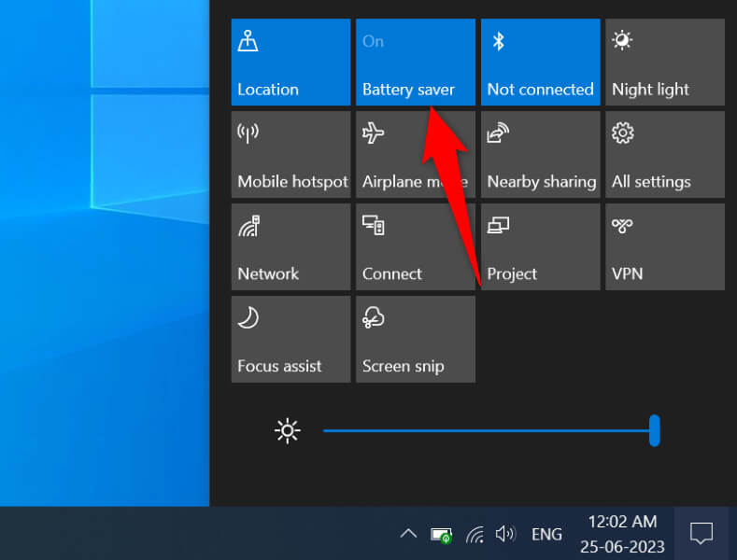737x560 pixels.
Task: Enable Night light quick action
Action: click(x=664, y=63)
